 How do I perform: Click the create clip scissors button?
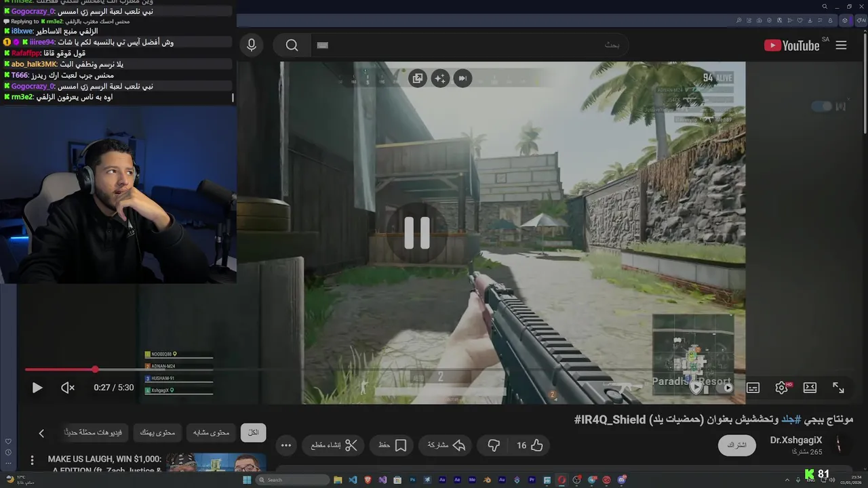[x=333, y=445]
